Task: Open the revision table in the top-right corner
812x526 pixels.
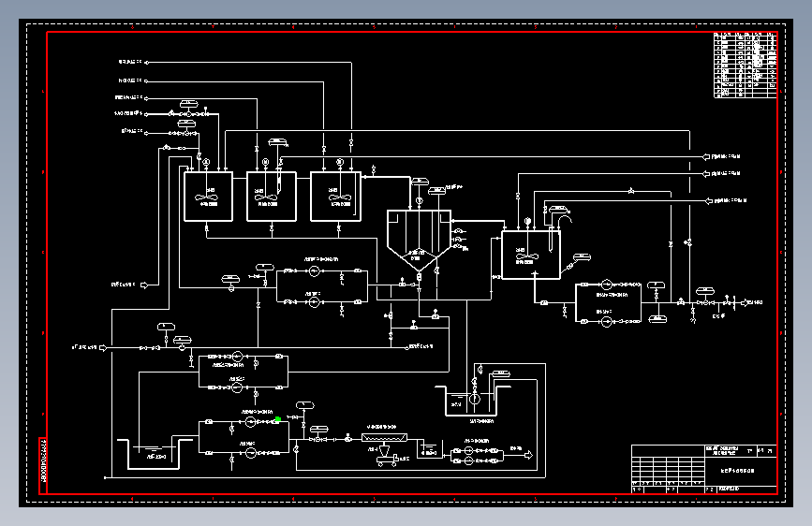Action: 746,65
